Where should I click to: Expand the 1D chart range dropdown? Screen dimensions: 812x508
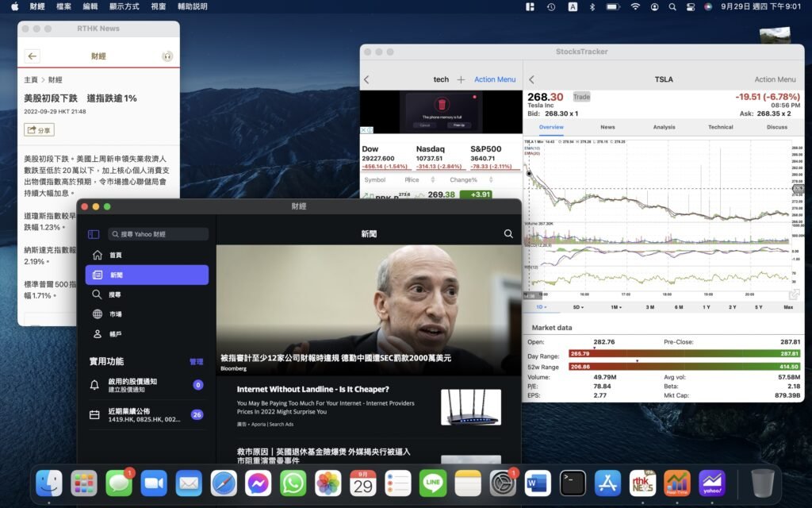[541, 307]
